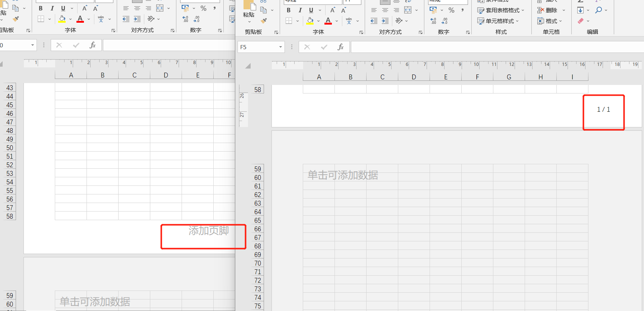Toggle Underline in the right Excel window
This screenshot has height=311, width=644.
pyautogui.click(x=311, y=10)
